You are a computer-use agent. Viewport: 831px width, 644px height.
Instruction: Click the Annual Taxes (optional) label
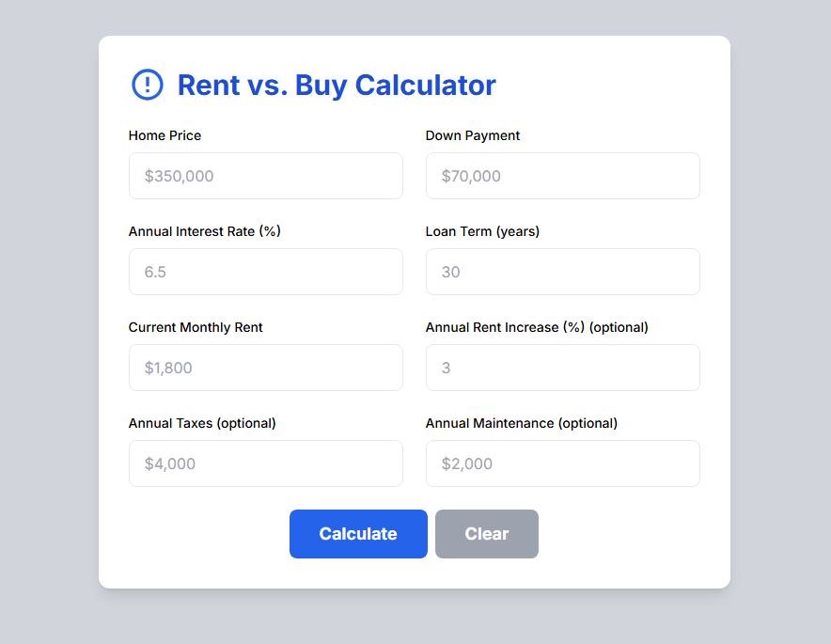[202, 423]
